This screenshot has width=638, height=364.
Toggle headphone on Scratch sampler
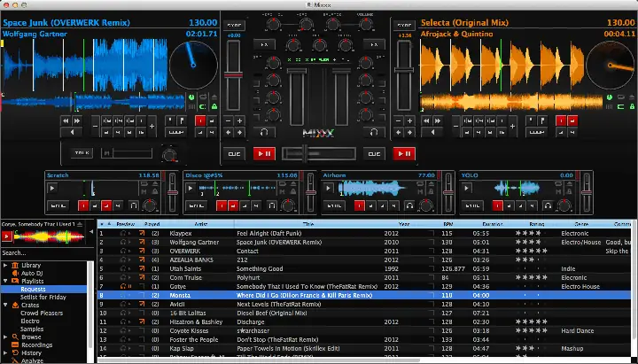tap(134, 205)
